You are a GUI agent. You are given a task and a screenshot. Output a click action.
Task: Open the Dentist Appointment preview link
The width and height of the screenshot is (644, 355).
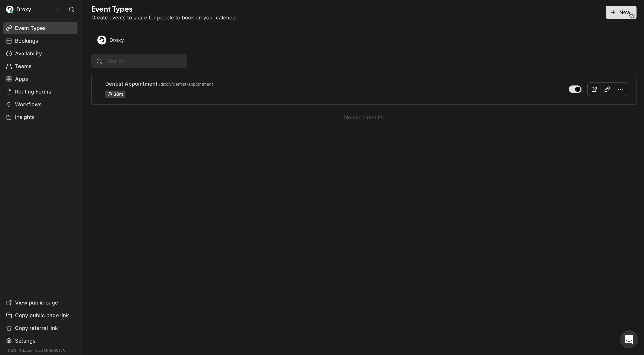click(594, 89)
